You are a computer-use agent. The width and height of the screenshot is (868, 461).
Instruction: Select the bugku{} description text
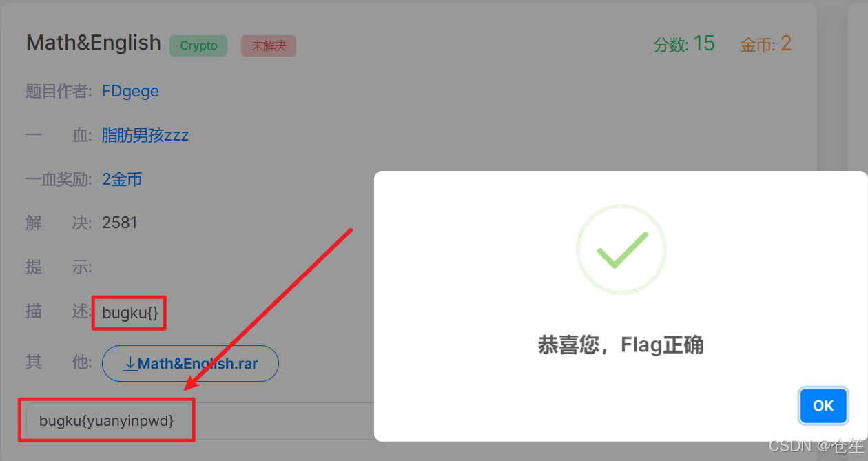point(130,313)
